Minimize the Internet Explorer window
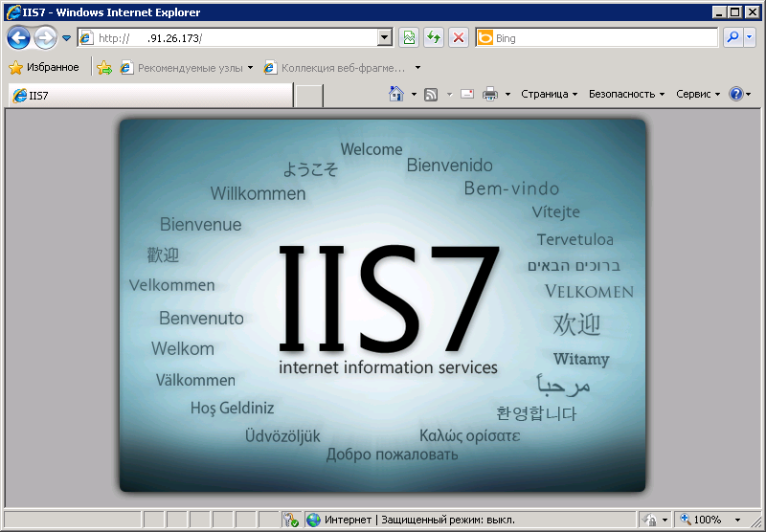766x532 pixels. point(718,12)
